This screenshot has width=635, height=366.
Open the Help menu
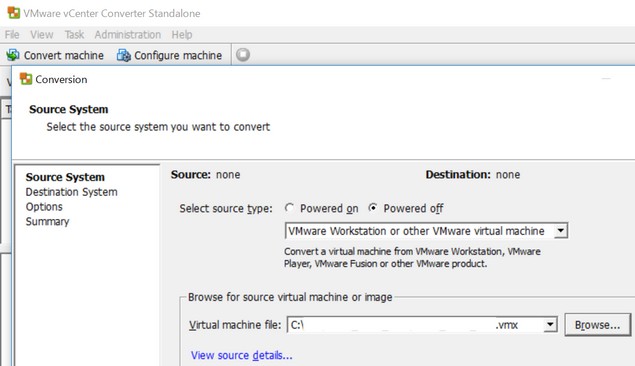[x=182, y=35]
